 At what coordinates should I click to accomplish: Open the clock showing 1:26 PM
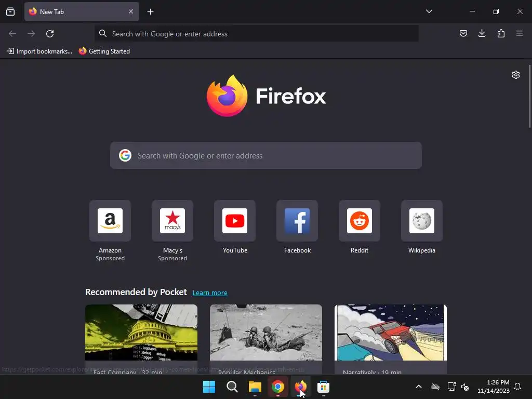pos(494,387)
